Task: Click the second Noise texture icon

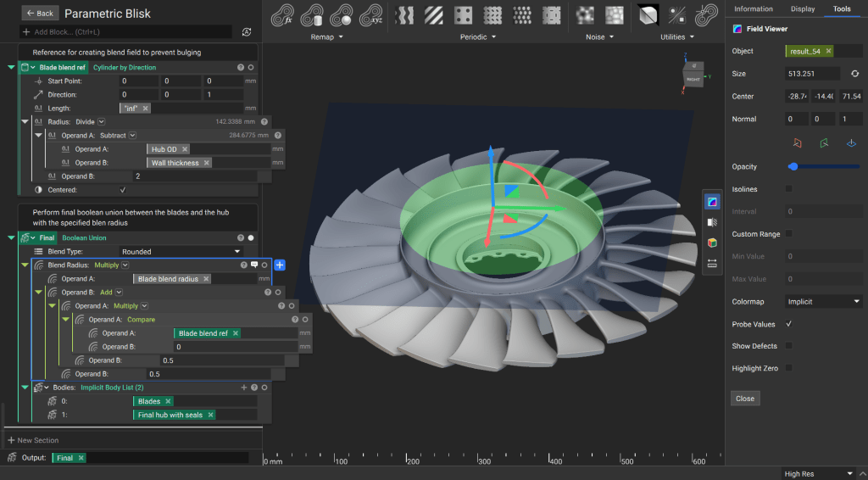Action: 615,15
